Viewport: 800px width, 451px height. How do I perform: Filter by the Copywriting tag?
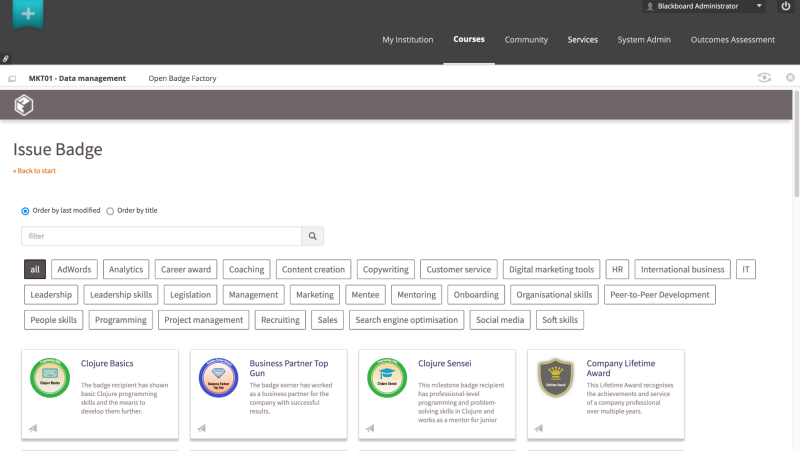tap(386, 269)
